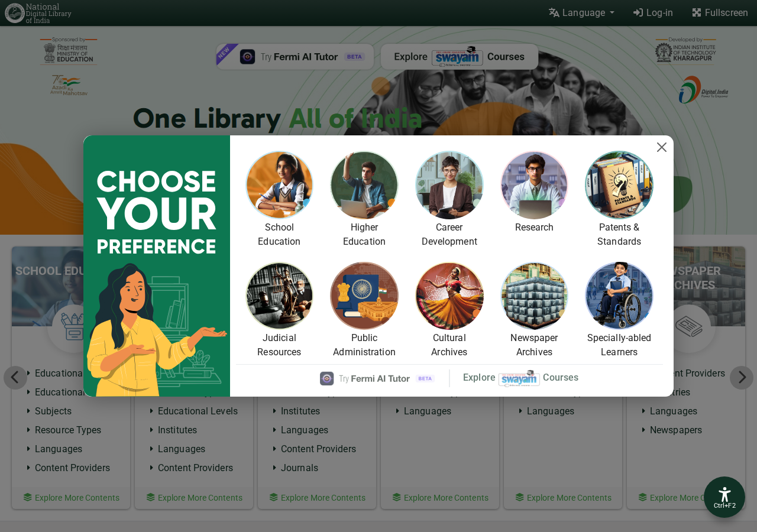Click the Try Fermi AI Tutor banner
The height and width of the screenshot is (532, 757).
[295, 57]
